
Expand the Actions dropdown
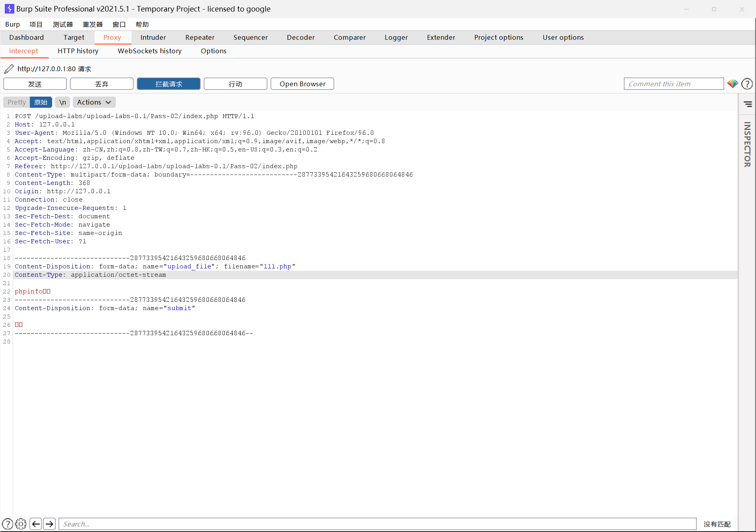pyautogui.click(x=94, y=102)
